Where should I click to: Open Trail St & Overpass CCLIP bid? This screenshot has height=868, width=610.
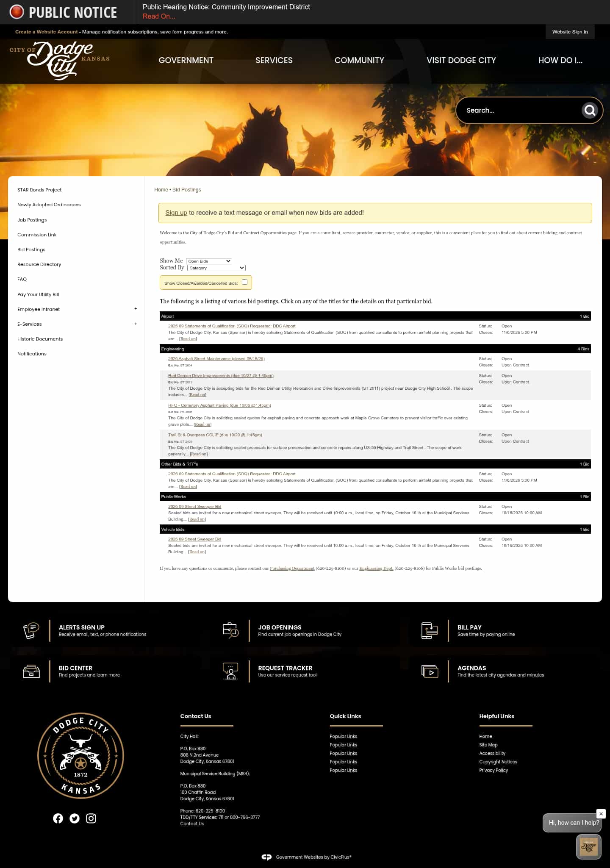(215, 435)
